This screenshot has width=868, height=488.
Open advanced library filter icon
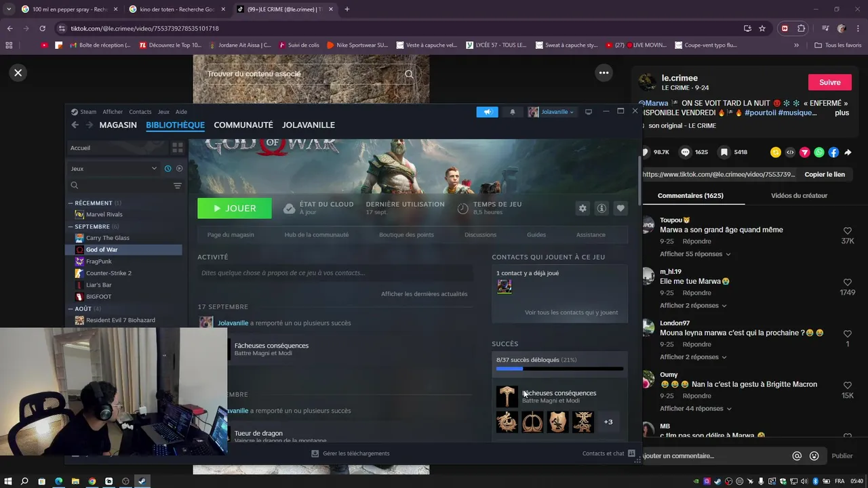point(178,186)
